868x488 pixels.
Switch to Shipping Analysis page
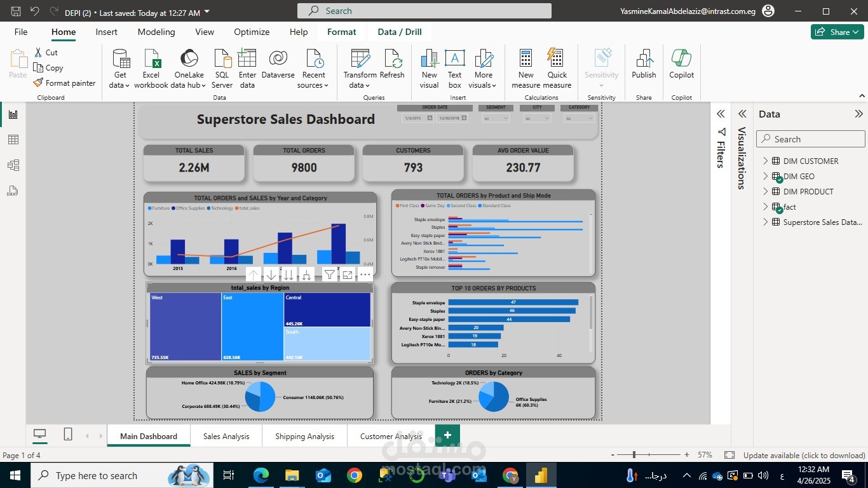point(304,436)
